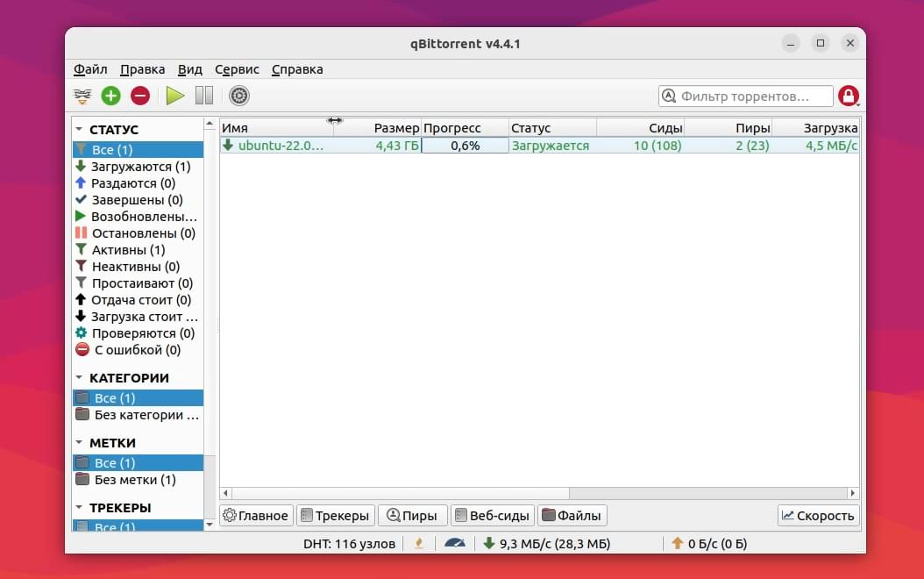This screenshot has width=924, height=579.
Task: Click the sidebar scrollbar down arrow
Action: pos(210,524)
